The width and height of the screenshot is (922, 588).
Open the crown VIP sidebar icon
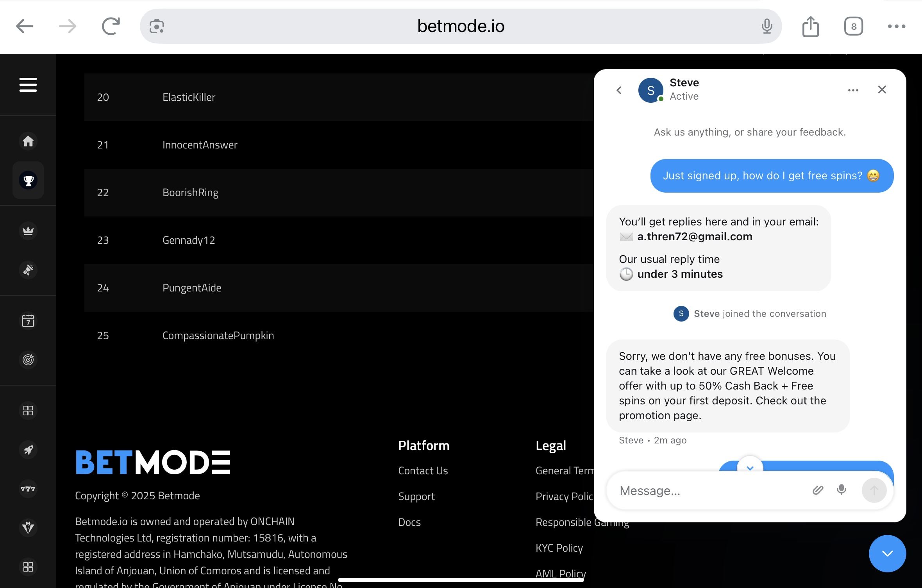coord(28,231)
